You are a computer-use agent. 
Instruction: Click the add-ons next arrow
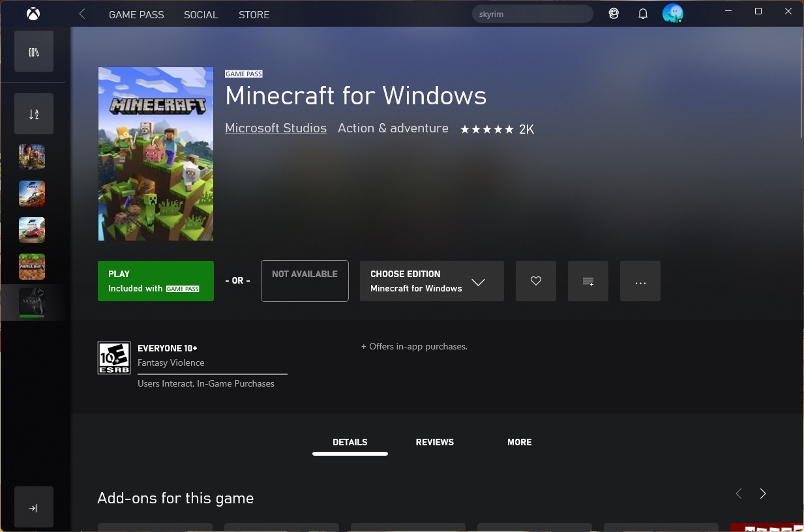tap(763, 494)
